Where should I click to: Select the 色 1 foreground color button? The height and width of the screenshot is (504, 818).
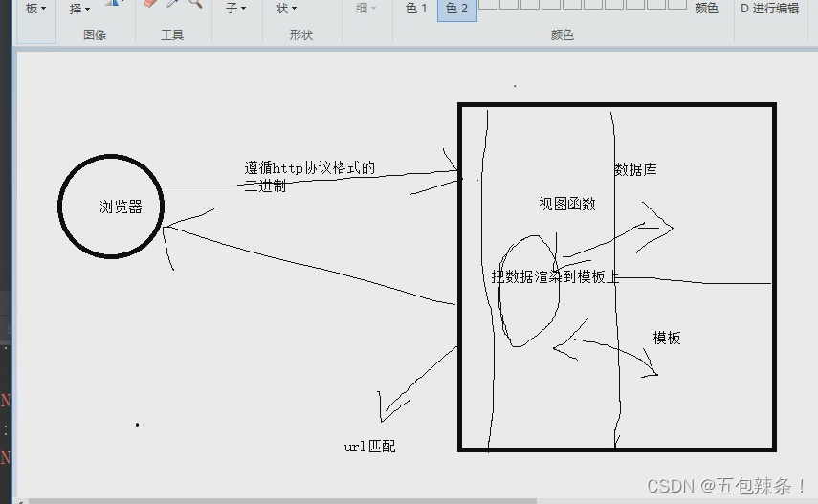coord(416,9)
